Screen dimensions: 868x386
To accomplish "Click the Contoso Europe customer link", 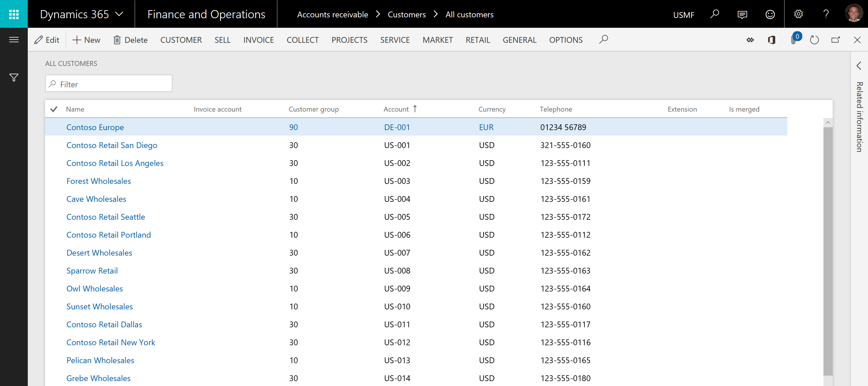I will pyautogui.click(x=95, y=127).
